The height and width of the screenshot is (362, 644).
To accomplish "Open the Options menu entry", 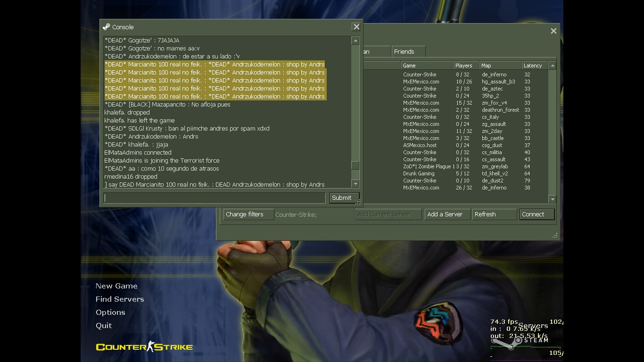I will point(110,313).
